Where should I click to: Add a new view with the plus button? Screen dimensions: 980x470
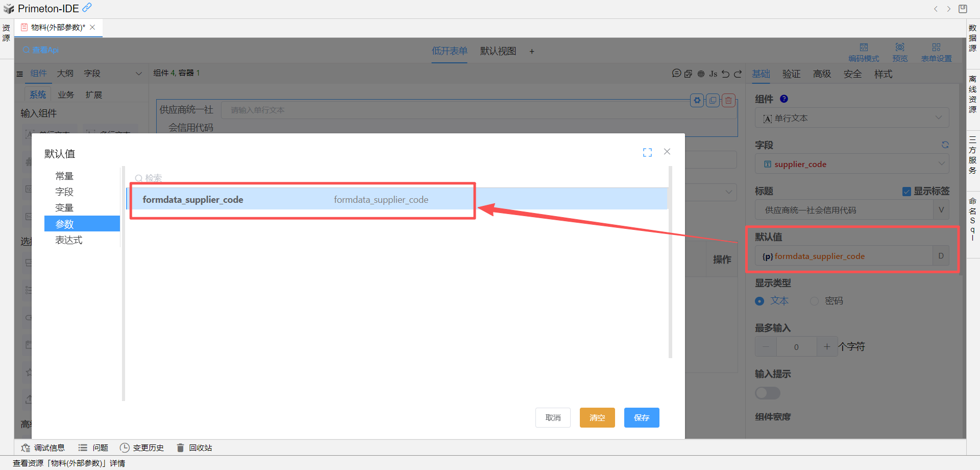[x=531, y=51]
